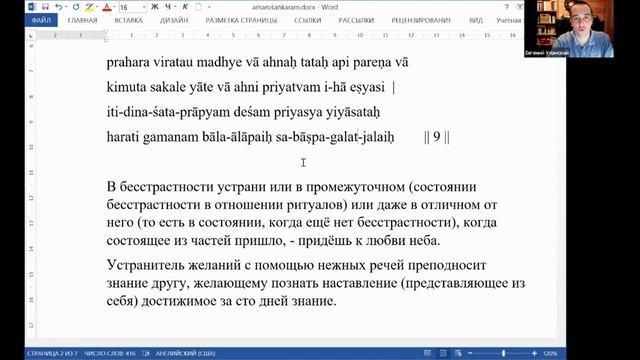
Task: Open the font color dropdown arrow
Action: click(x=114, y=7)
